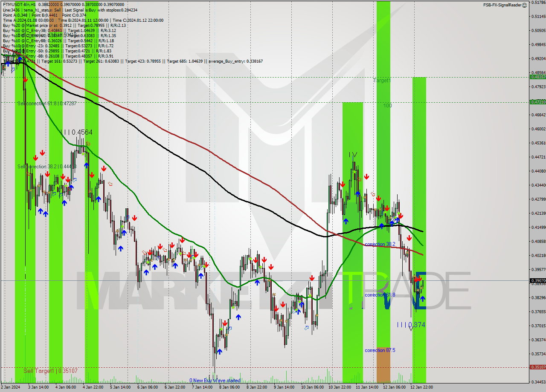Click the orange zone below 'correction 87.5'

coord(383,365)
